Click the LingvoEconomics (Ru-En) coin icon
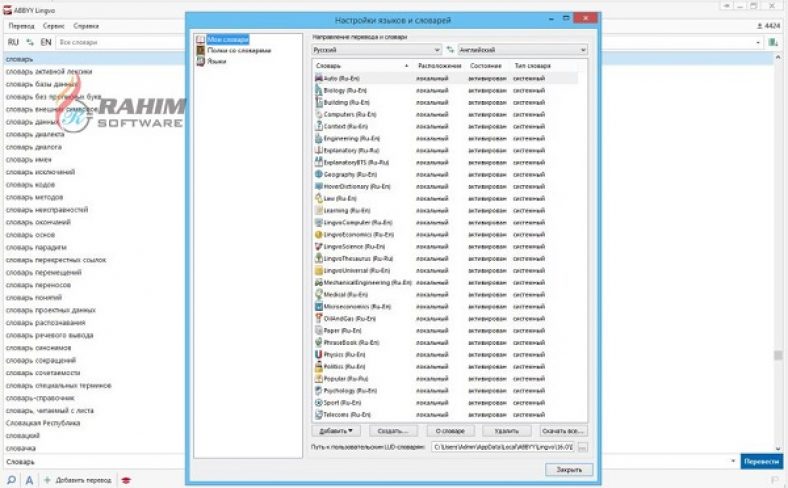The width and height of the screenshot is (788, 488). coord(318,234)
